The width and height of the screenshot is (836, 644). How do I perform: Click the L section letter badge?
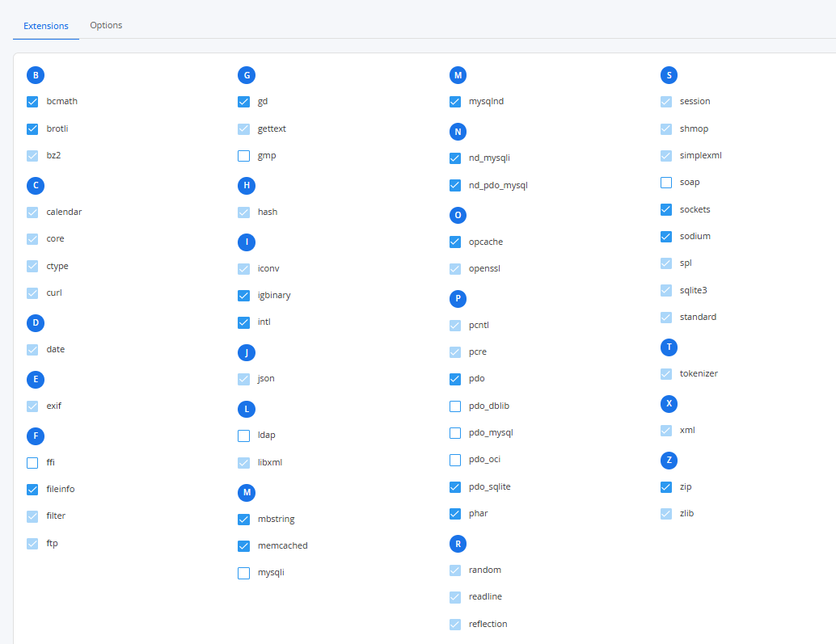click(247, 409)
